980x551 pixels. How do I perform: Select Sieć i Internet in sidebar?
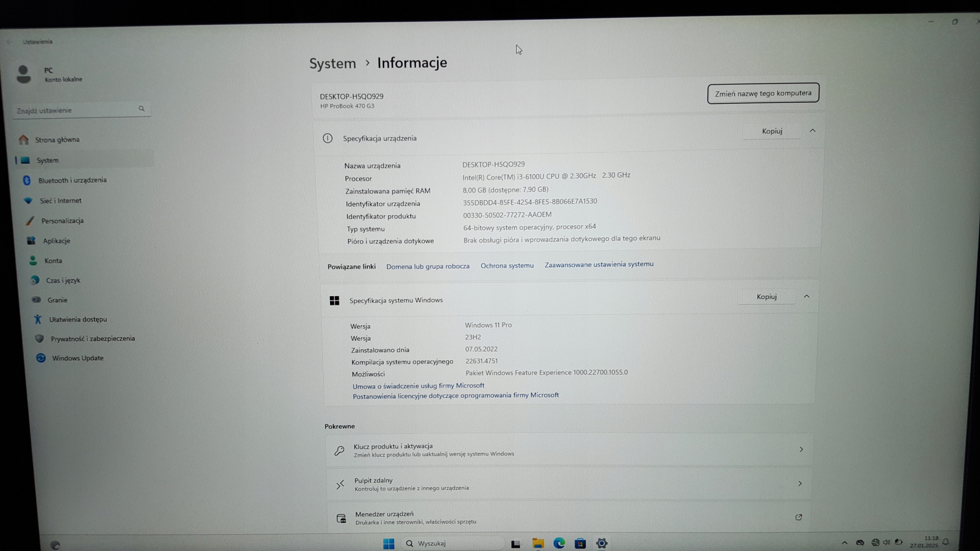(x=60, y=201)
